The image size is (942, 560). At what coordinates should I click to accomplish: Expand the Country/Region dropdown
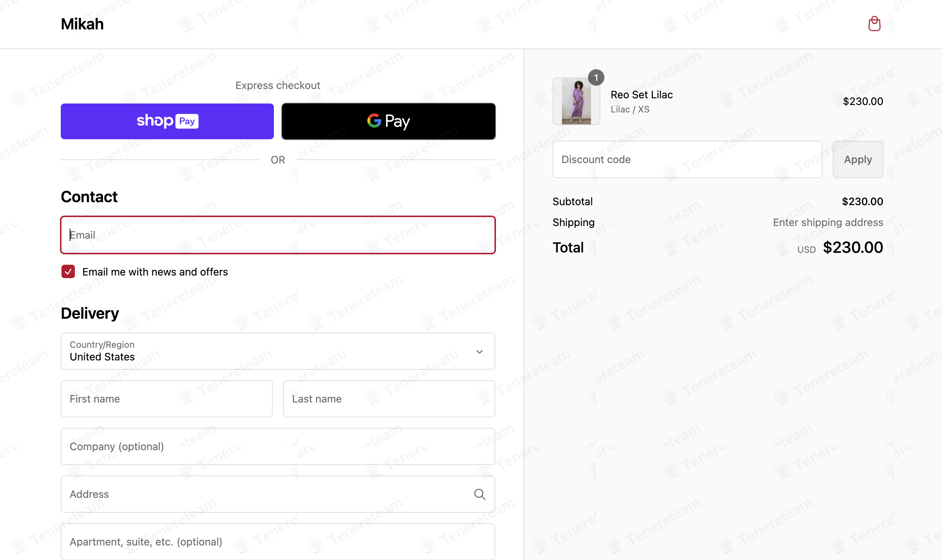pyautogui.click(x=278, y=351)
